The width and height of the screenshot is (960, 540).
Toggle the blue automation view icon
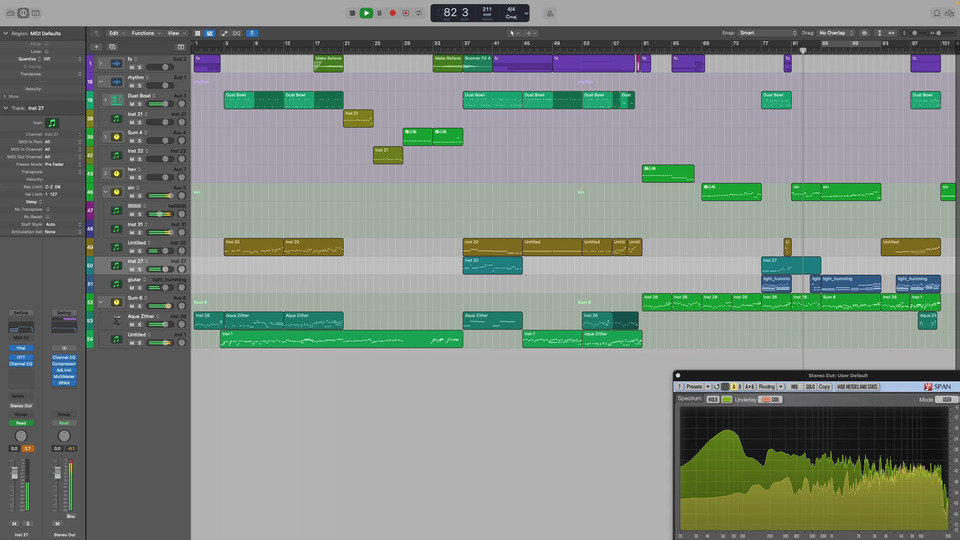tap(209, 33)
